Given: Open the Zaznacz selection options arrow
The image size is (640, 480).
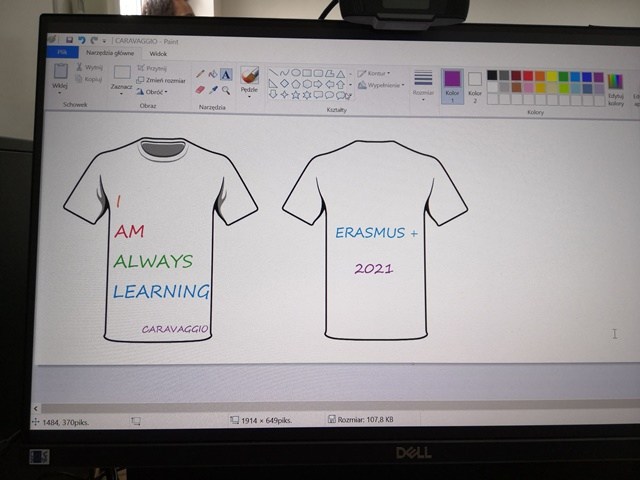Looking at the screenshot, I should tap(121, 94).
